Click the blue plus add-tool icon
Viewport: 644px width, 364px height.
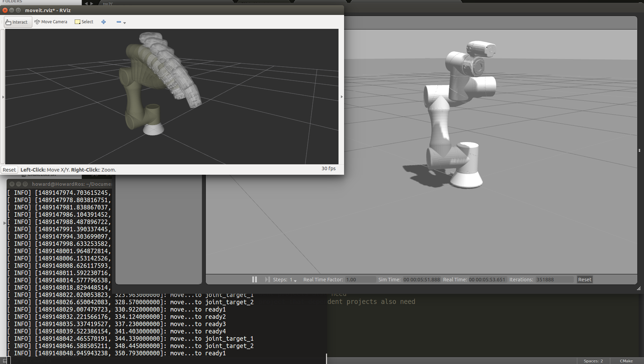coord(104,22)
